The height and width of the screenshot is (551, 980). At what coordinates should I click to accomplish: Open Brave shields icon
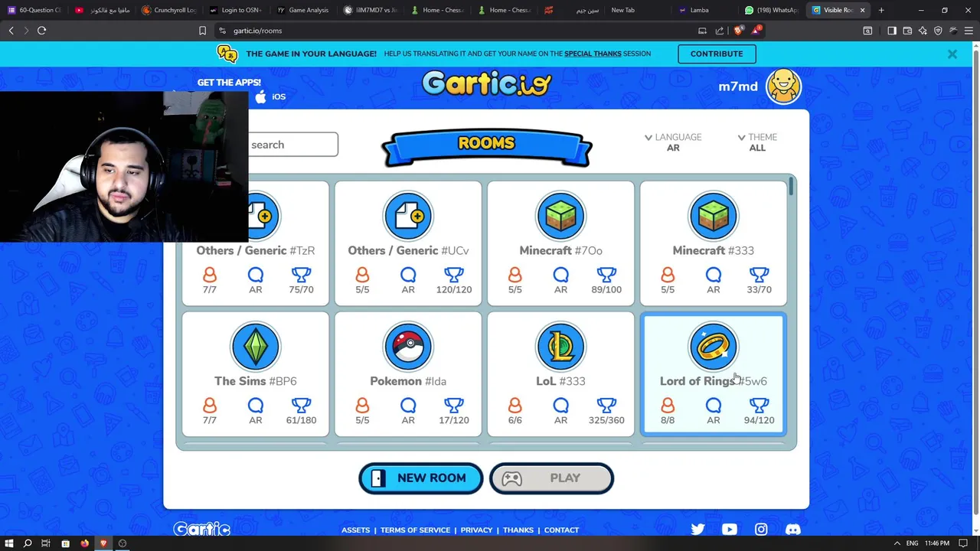pos(738,31)
